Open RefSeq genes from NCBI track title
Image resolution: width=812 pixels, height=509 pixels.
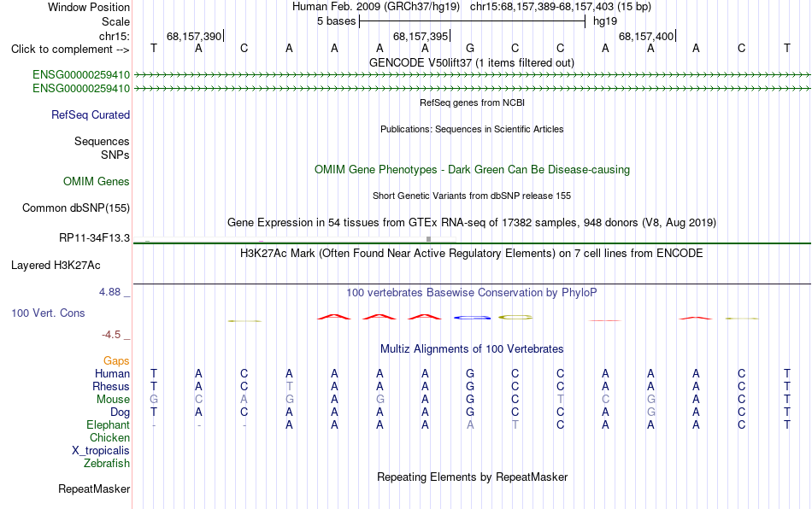pos(472,102)
